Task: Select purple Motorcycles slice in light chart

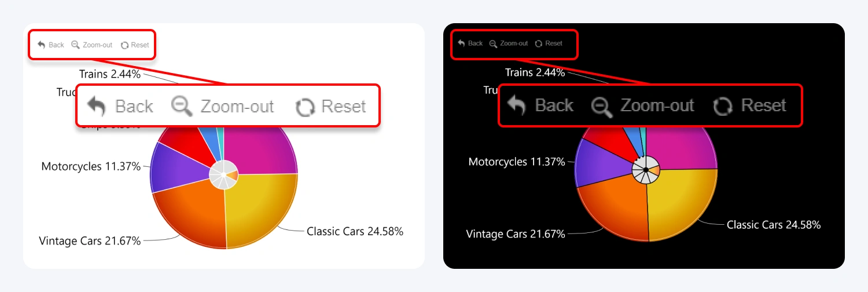Action: pos(176,168)
